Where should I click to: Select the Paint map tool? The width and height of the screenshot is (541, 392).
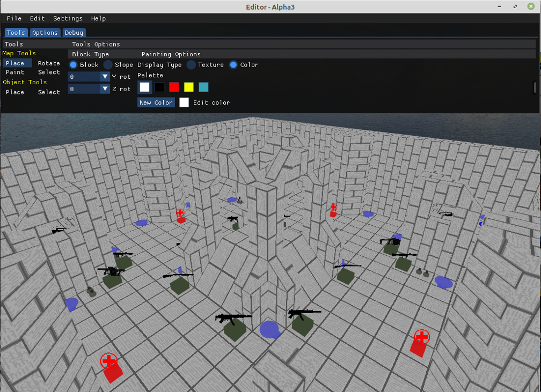(14, 72)
